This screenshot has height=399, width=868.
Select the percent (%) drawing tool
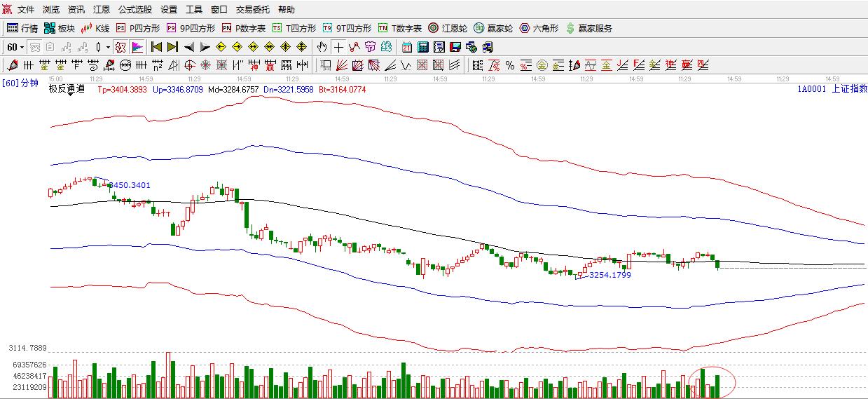(x=510, y=65)
